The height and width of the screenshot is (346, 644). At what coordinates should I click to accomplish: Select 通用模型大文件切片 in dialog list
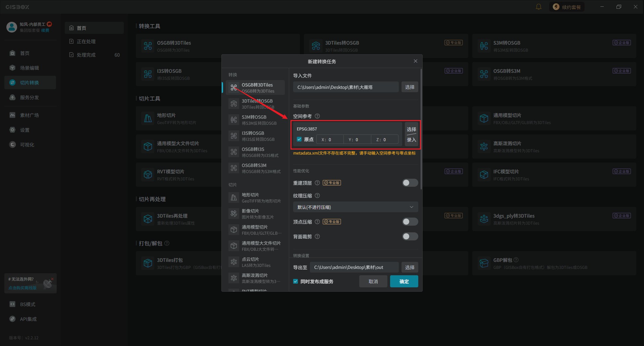(255, 246)
